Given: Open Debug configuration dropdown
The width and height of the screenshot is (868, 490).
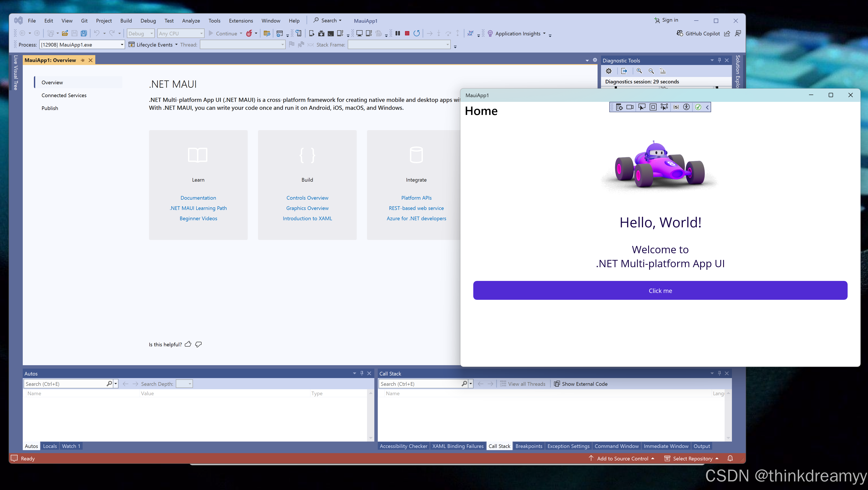Looking at the screenshot, I should [x=141, y=33].
